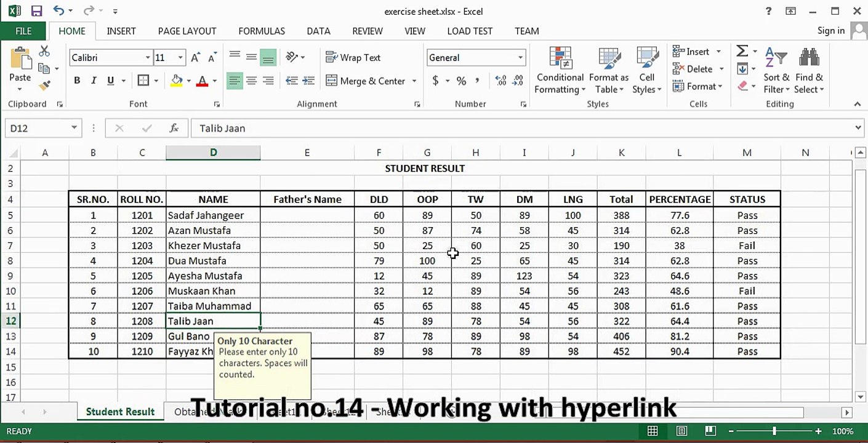Switch to the DATA tab

318,31
